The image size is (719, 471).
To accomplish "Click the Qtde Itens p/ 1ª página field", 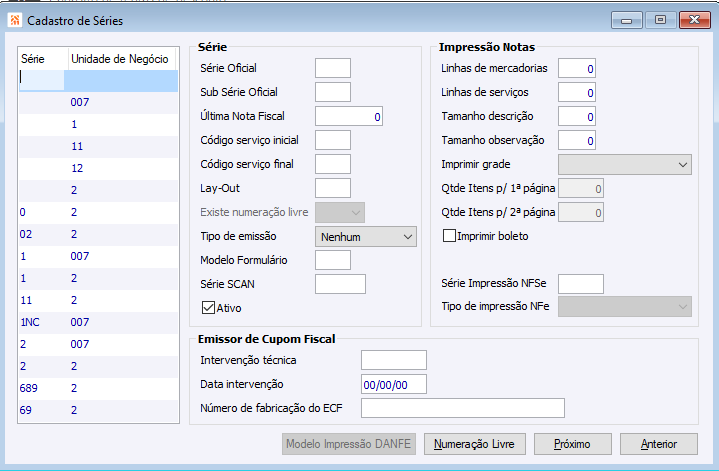I will tap(581, 188).
